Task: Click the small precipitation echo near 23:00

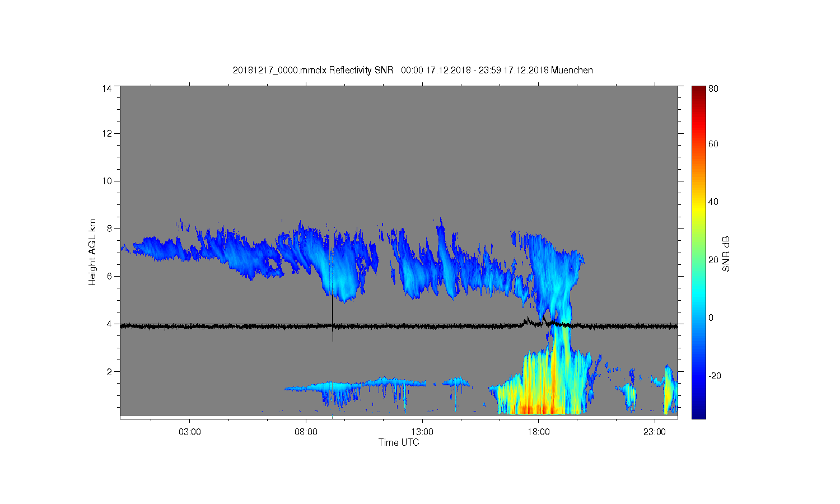Action: click(x=668, y=389)
